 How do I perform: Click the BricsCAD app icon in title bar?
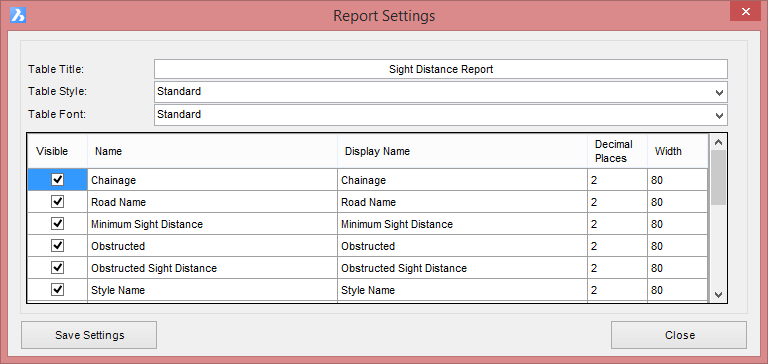(18, 15)
